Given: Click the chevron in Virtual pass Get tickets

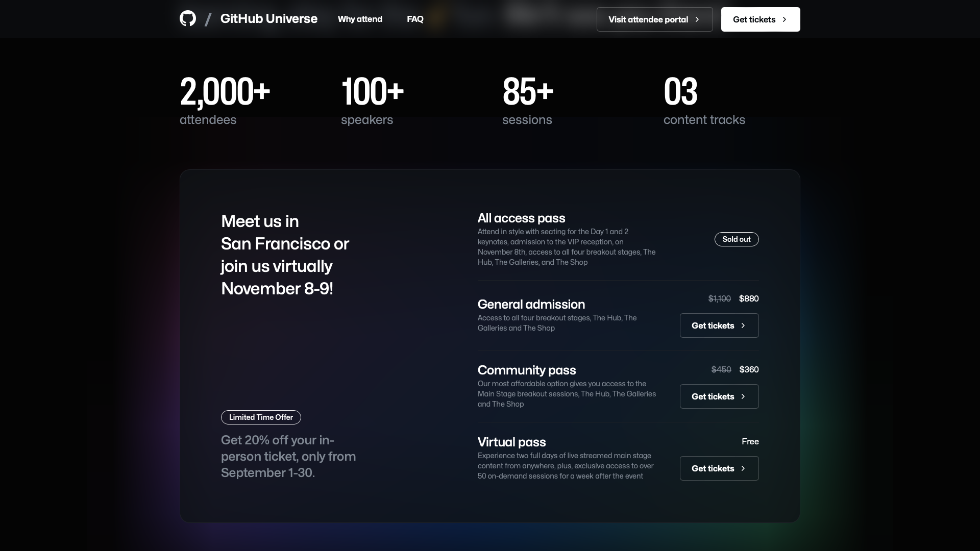Looking at the screenshot, I should 743,468.
